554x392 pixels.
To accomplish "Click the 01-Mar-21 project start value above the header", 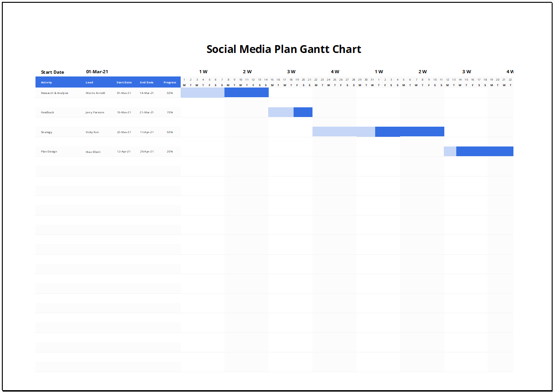I will click(97, 72).
